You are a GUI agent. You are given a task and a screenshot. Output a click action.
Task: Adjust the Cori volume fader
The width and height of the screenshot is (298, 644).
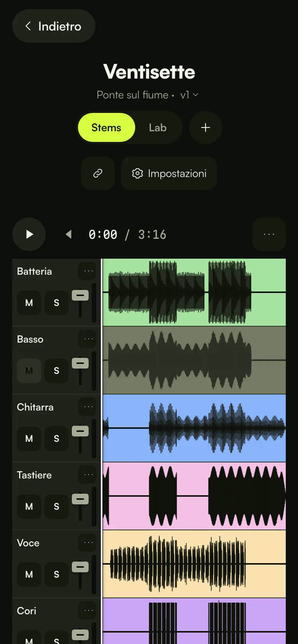80,635
